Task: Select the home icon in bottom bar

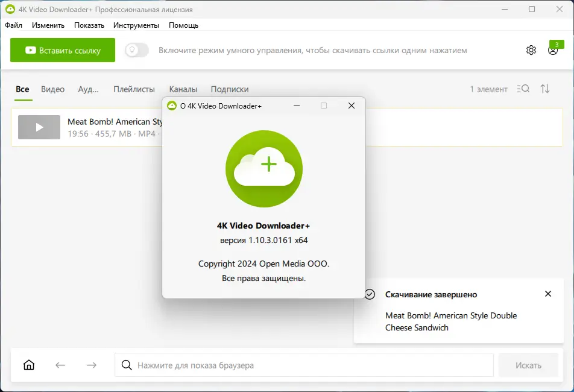Action: pyautogui.click(x=28, y=365)
